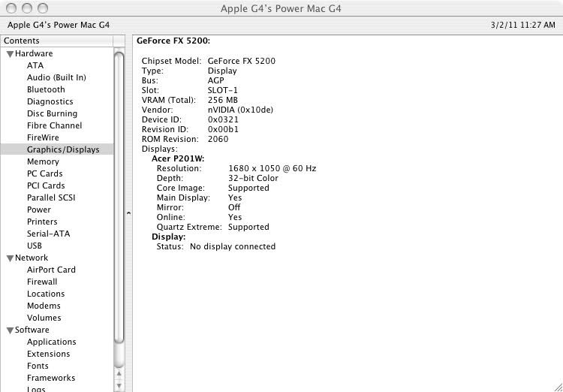Collapse the Network section triangle
This screenshot has height=392, width=563.
point(11,258)
